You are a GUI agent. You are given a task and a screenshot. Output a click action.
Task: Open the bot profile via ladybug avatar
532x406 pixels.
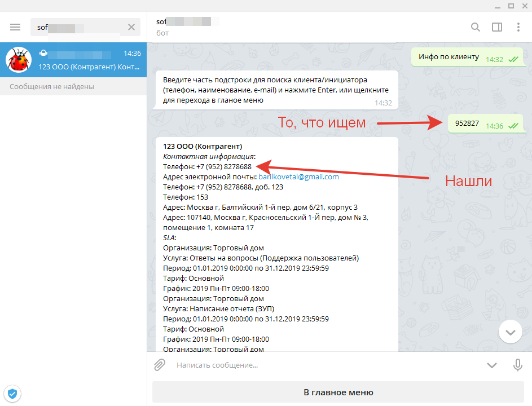tap(19, 59)
